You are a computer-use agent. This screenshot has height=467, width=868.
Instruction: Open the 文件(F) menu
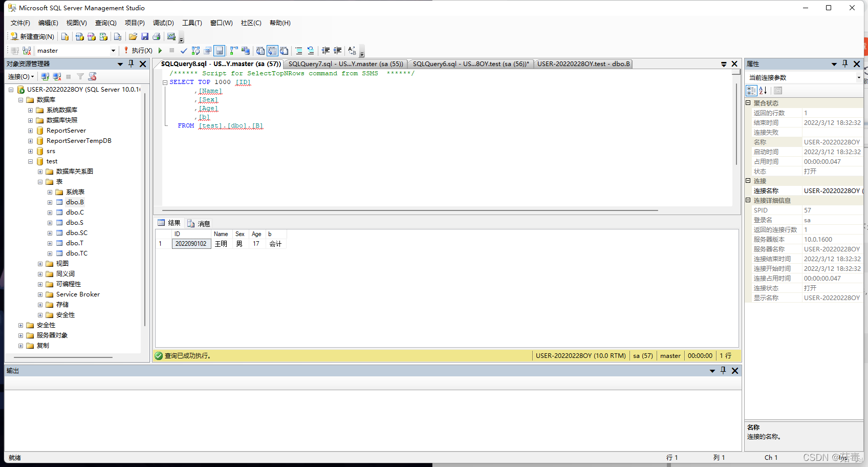(20, 23)
